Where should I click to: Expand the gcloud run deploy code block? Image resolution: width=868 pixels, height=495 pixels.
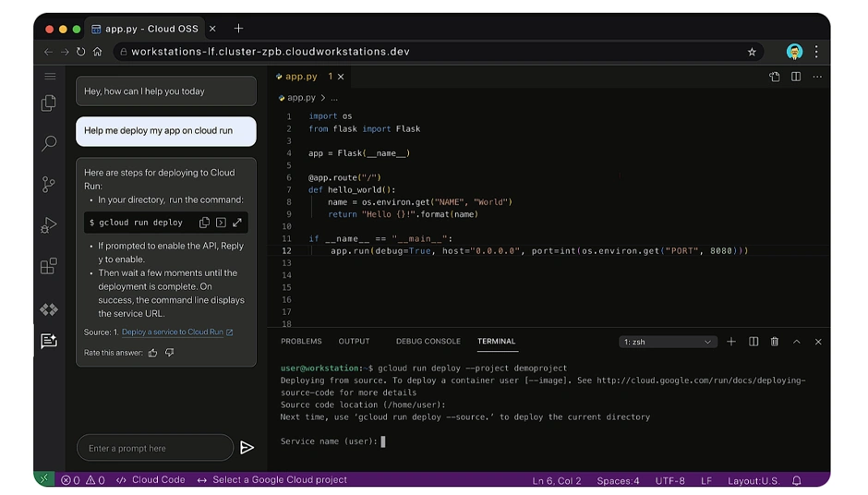(x=237, y=223)
